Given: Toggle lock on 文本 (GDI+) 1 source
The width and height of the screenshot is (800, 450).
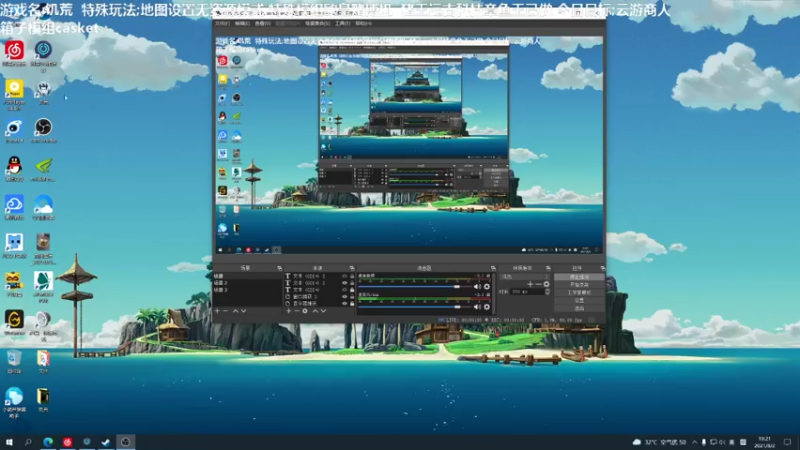Looking at the screenshot, I should click(352, 276).
